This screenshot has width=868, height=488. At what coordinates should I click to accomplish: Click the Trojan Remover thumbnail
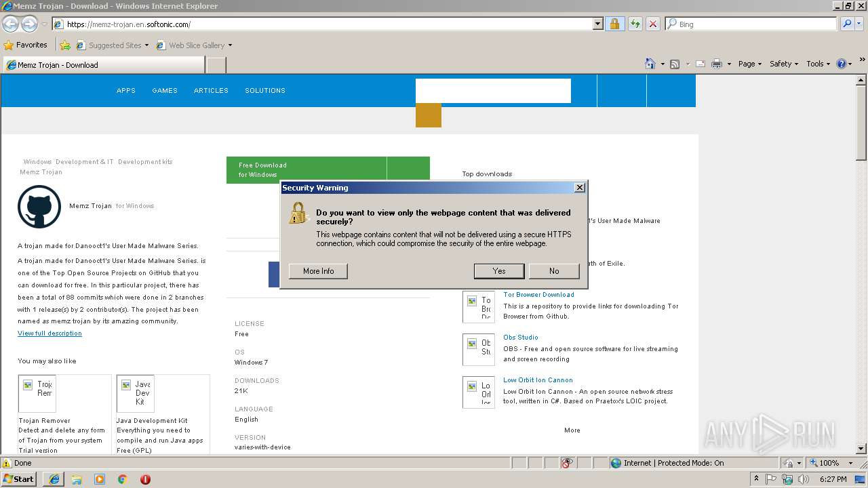(37, 394)
